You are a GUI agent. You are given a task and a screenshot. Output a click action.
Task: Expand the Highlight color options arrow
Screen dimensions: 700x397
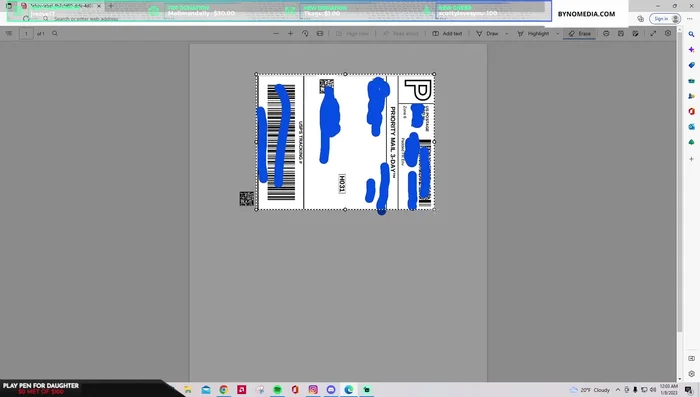point(557,33)
